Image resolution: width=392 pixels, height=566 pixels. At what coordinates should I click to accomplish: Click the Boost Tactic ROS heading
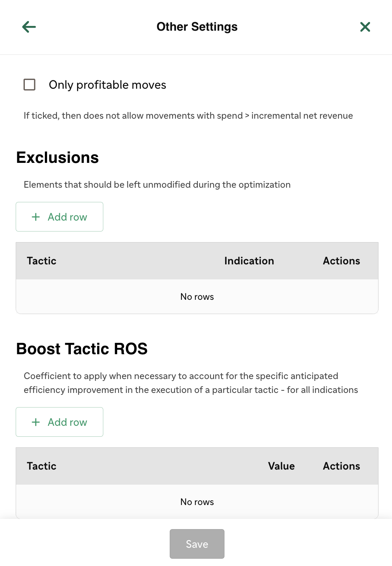[x=82, y=349]
